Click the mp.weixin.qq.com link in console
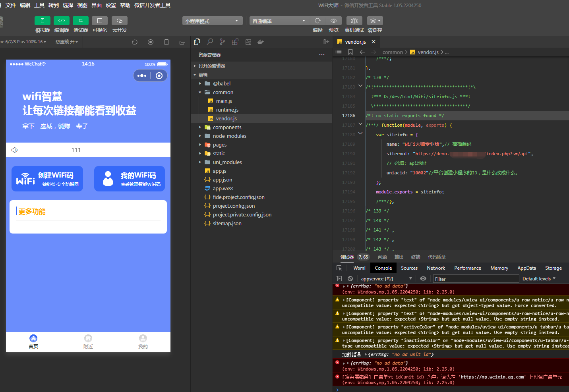 click(x=492, y=377)
